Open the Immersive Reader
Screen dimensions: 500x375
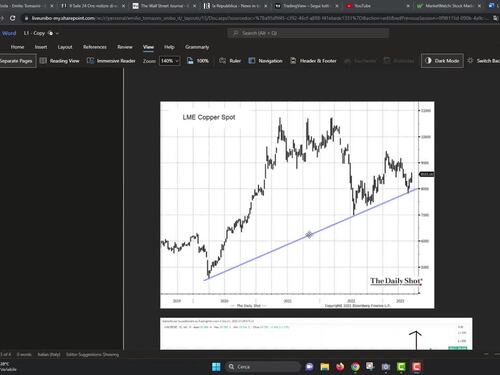pyautogui.click(x=111, y=61)
